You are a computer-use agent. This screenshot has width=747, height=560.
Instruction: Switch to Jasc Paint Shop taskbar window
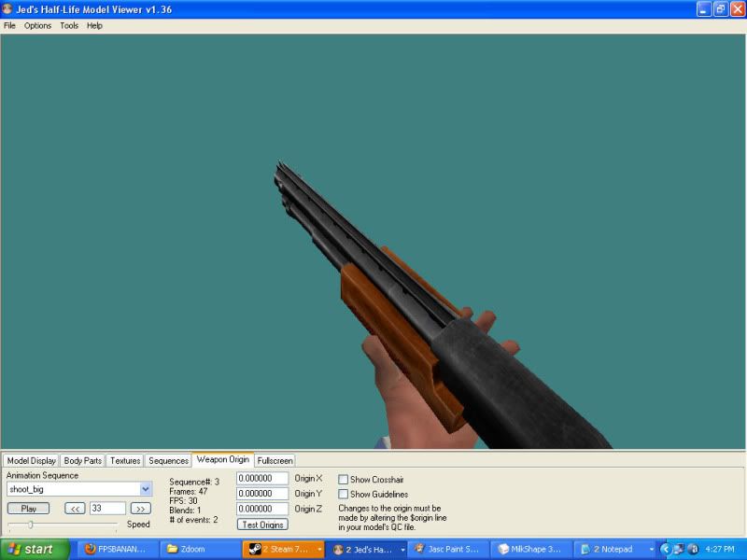point(448,549)
